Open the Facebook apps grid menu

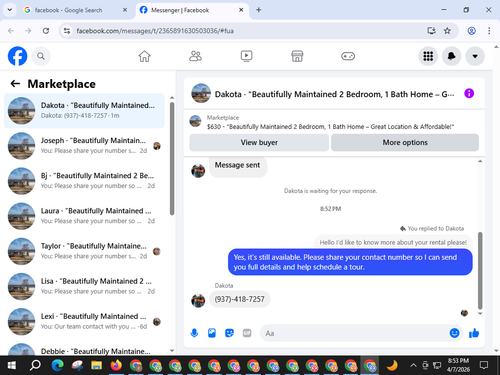(428, 56)
